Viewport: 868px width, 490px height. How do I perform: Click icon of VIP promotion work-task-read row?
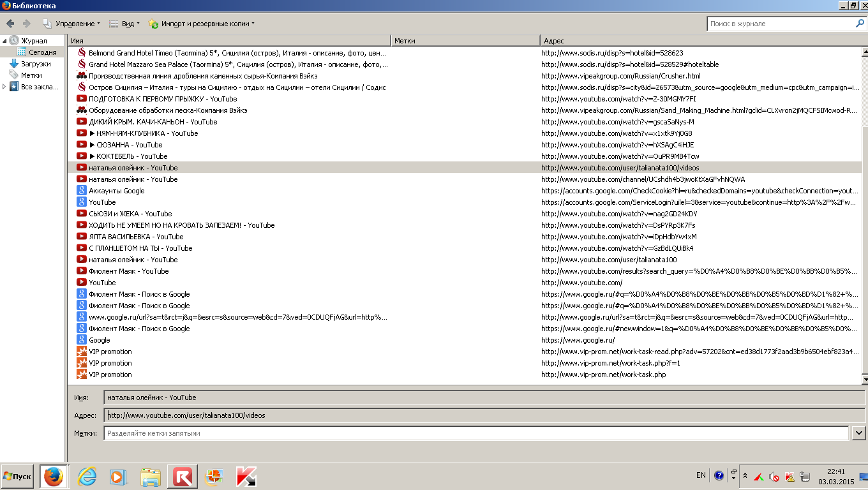pyautogui.click(x=82, y=352)
